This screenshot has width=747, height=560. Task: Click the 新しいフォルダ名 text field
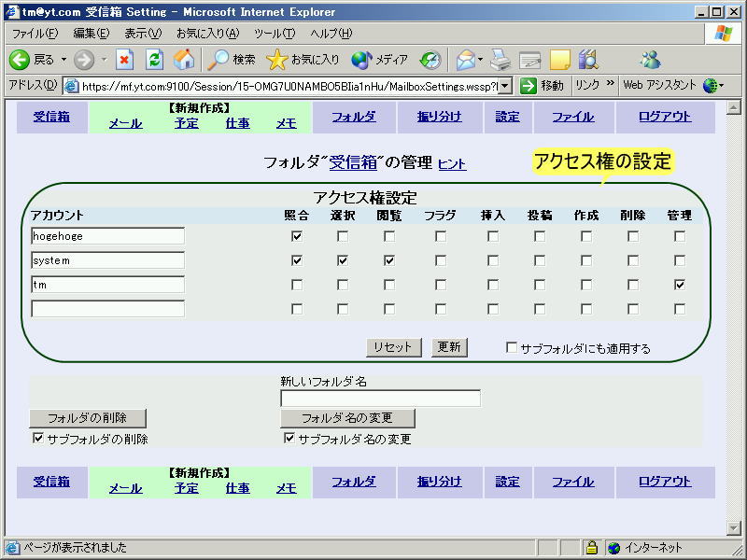tap(380, 399)
